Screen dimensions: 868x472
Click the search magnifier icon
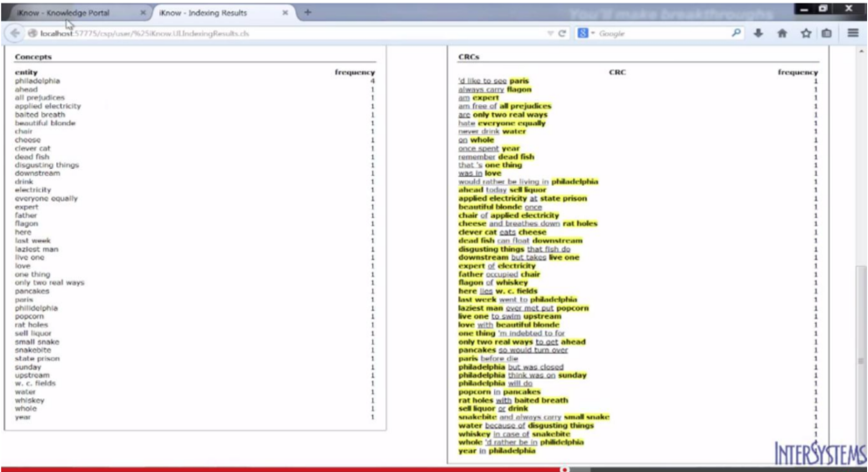736,33
